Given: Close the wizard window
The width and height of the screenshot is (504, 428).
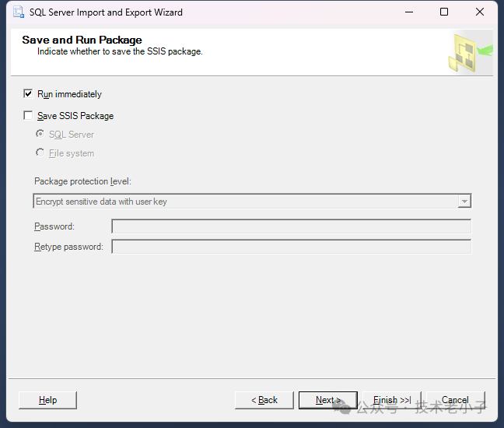Looking at the screenshot, I should coord(480,12).
